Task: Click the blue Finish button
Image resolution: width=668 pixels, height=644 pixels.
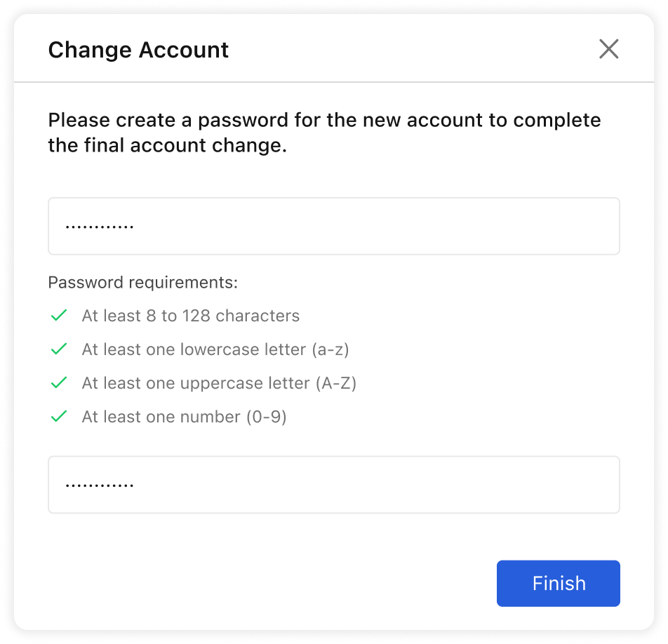Action: (x=558, y=583)
